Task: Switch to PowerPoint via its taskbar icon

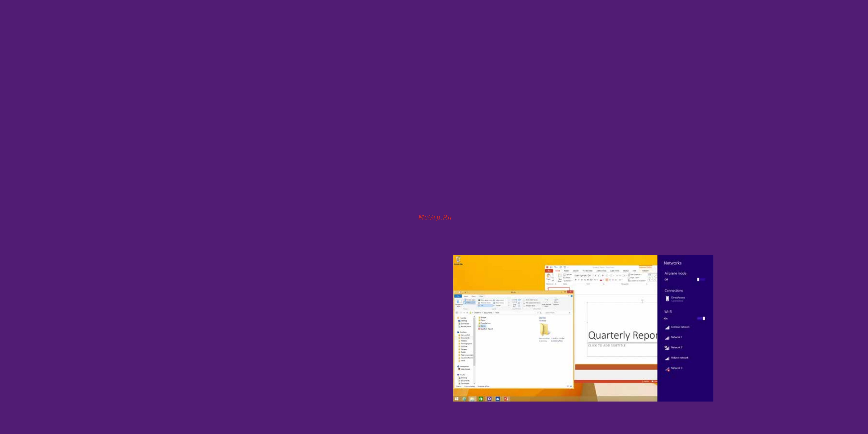Action: click(506, 399)
